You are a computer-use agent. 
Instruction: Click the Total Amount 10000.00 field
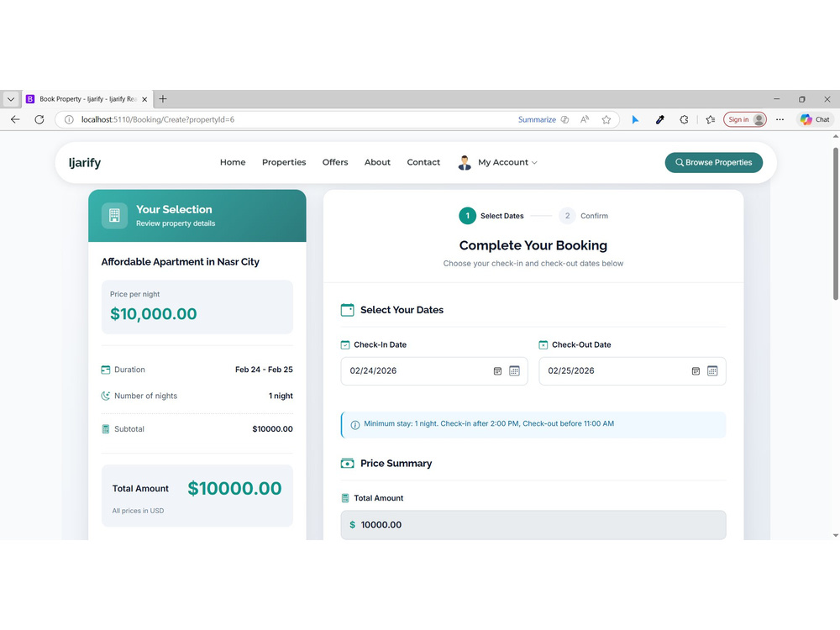[533, 525]
